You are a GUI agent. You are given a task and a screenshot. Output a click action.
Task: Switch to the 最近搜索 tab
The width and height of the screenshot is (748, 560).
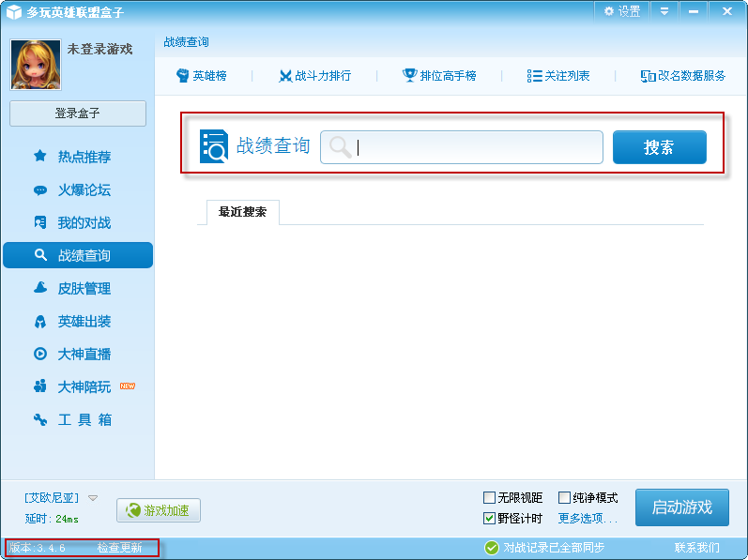[x=243, y=212]
